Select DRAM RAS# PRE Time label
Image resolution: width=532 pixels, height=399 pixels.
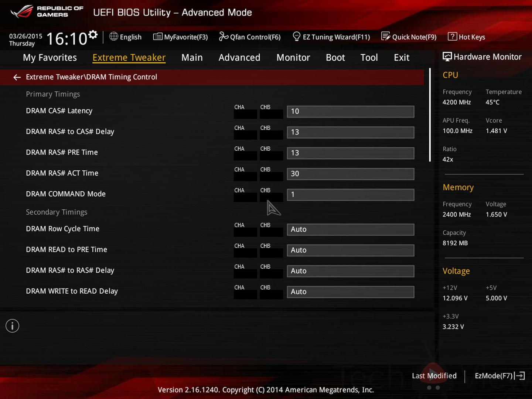click(x=62, y=152)
